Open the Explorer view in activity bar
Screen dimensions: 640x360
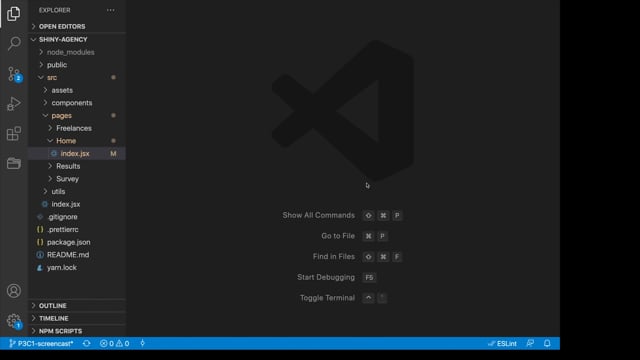tap(13, 13)
